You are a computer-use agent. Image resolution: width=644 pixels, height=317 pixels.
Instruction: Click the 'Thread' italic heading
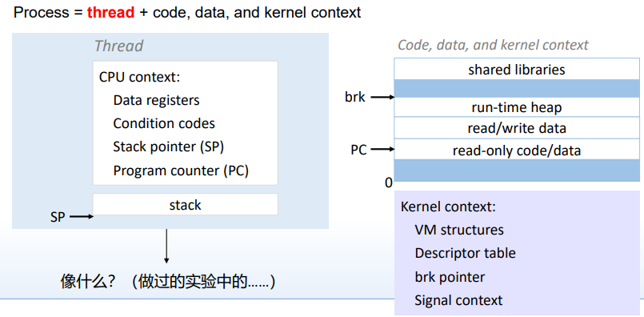coord(118,46)
